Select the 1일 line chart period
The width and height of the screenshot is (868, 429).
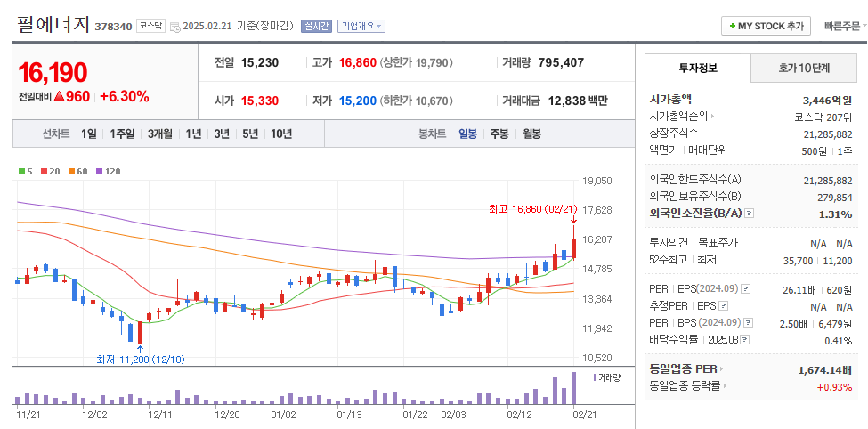pyautogui.click(x=88, y=134)
